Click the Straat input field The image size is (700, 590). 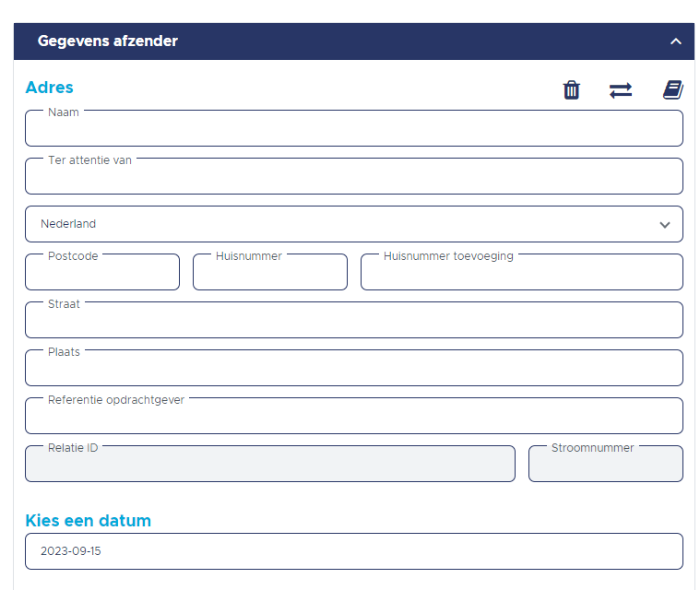pyautogui.click(x=354, y=320)
